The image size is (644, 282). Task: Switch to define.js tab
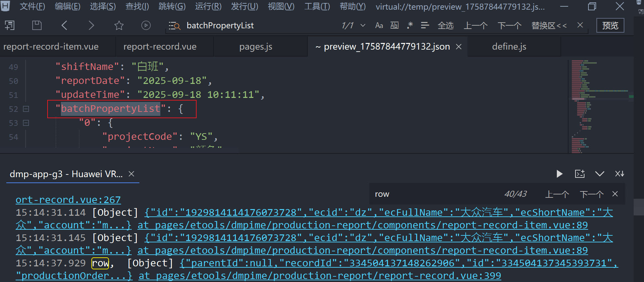tap(509, 47)
